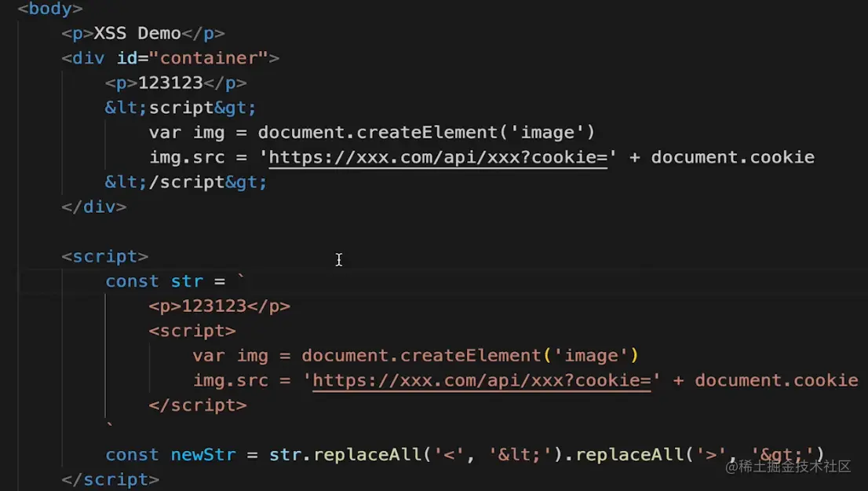Click the "container" attribute value
Screen dimensions: 868x491
tap(209, 58)
